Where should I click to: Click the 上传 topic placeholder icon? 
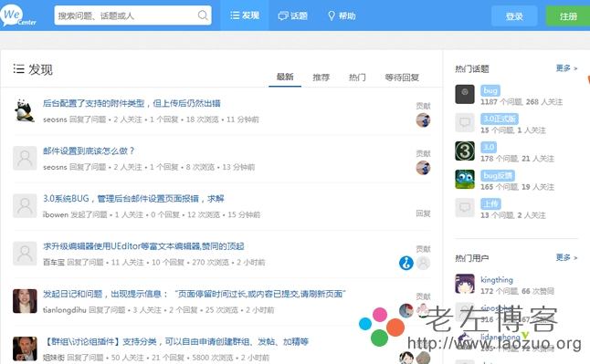(x=465, y=208)
